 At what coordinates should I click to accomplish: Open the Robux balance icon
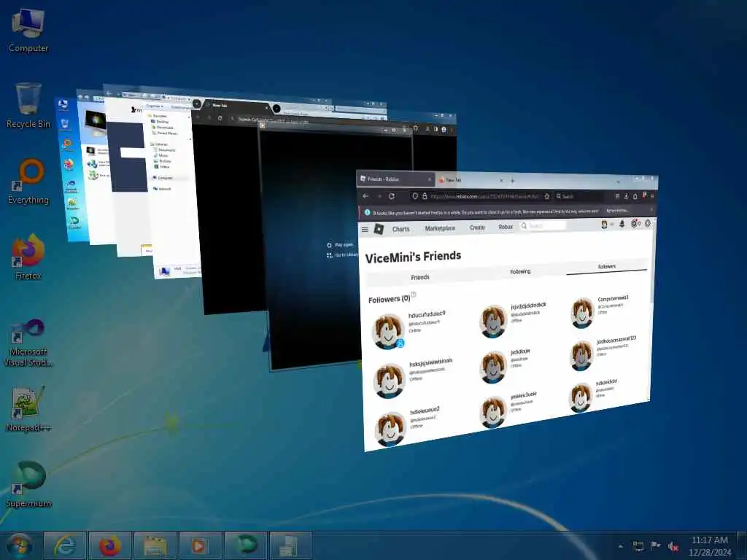[x=635, y=223]
